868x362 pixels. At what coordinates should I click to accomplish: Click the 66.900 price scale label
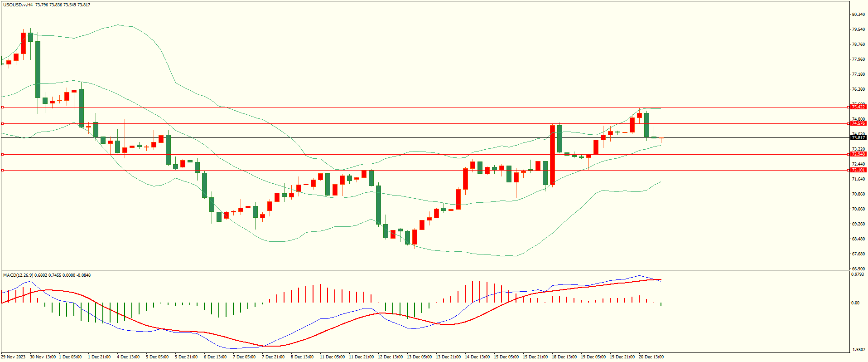click(x=858, y=269)
